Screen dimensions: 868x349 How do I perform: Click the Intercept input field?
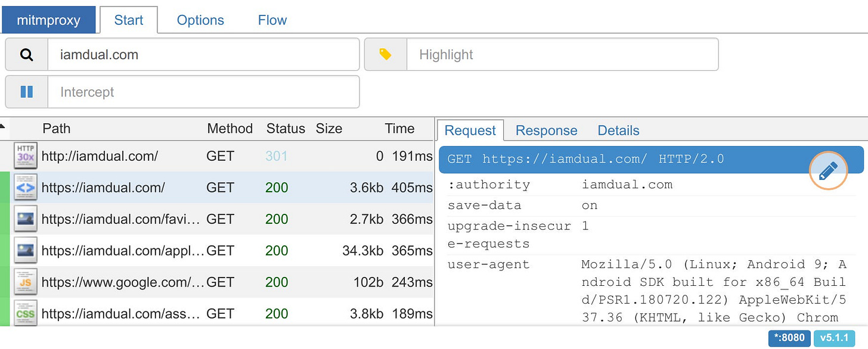click(203, 92)
